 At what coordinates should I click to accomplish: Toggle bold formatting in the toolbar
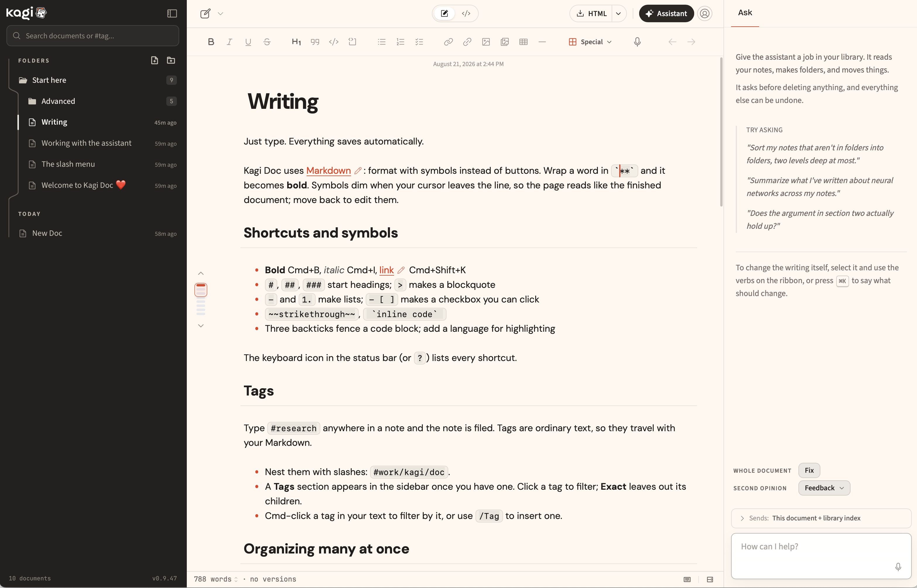pos(211,42)
